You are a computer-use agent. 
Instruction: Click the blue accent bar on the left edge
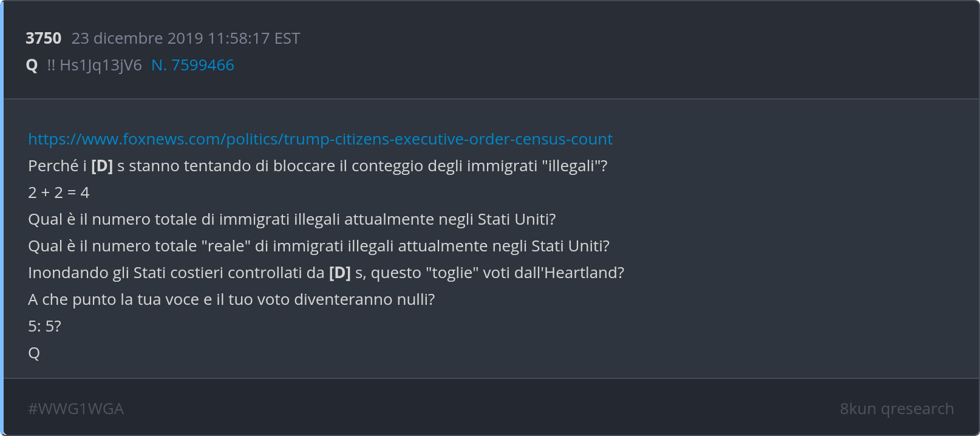[2, 218]
